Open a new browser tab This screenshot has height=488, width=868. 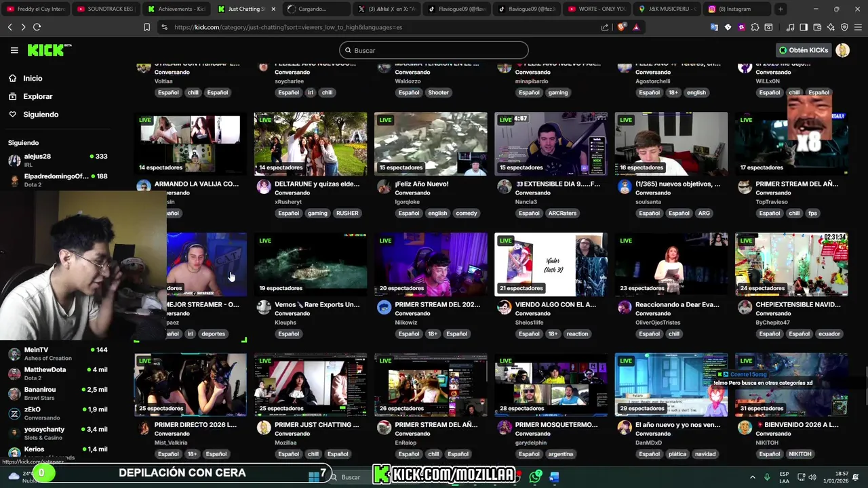(781, 9)
